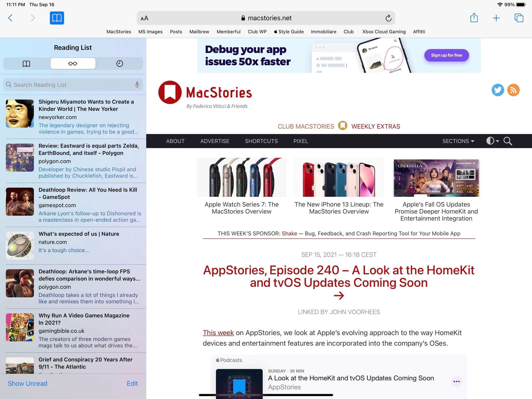This screenshot has width=532, height=399.
Task: Expand the SECTIONS dropdown
Action: [458, 141]
